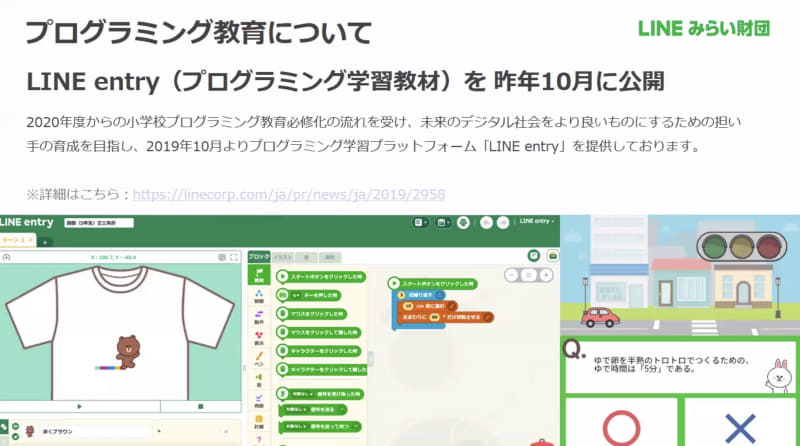The image size is (800, 446).
Task: Open the file menu dropdown in header
Action: tap(420, 222)
